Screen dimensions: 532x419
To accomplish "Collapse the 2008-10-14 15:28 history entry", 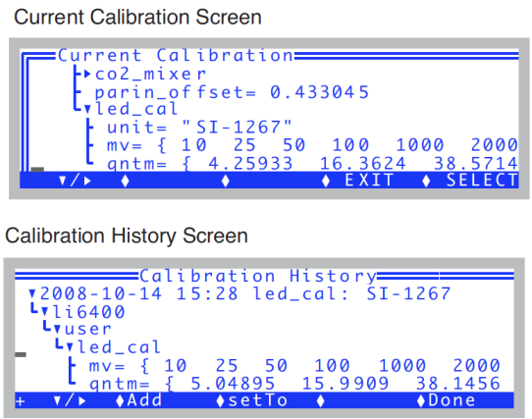I will 32,293.
